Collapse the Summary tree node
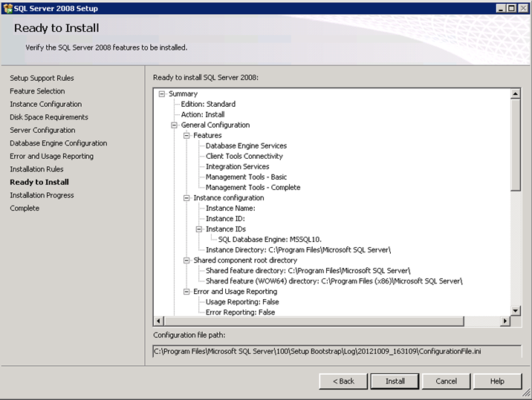This screenshot has width=532, height=400. [x=162, y=94]
